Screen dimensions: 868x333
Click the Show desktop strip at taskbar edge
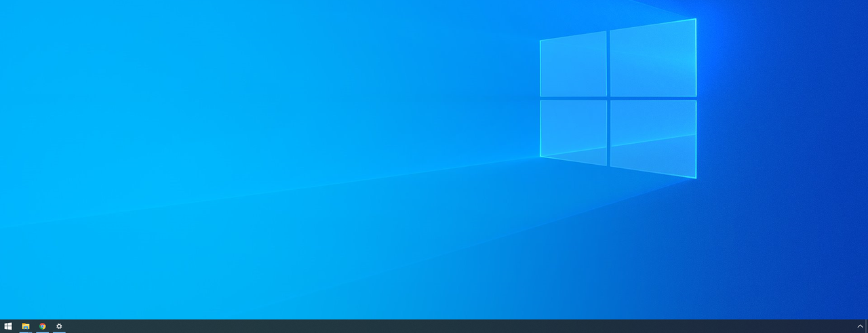click(x=867, y=326)
